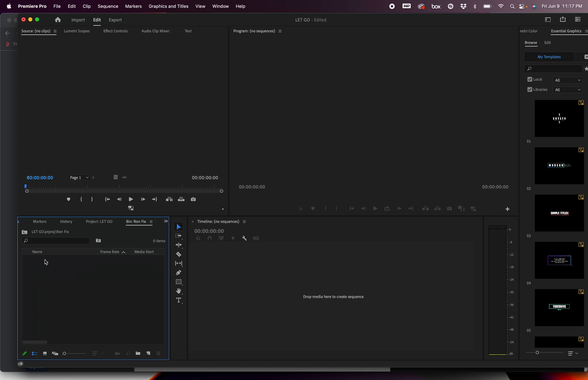588x380 pixels.
Task: Adjust bin thumbnail zoom slider
Action: [74, 354]
